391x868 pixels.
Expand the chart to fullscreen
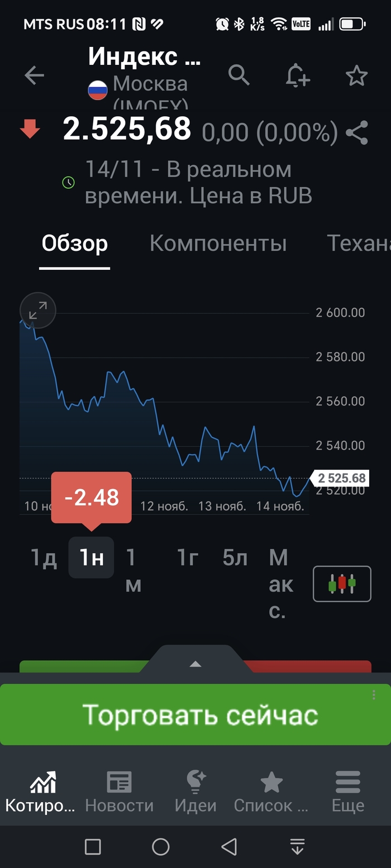pyautogui.click(x=38, y=310)
